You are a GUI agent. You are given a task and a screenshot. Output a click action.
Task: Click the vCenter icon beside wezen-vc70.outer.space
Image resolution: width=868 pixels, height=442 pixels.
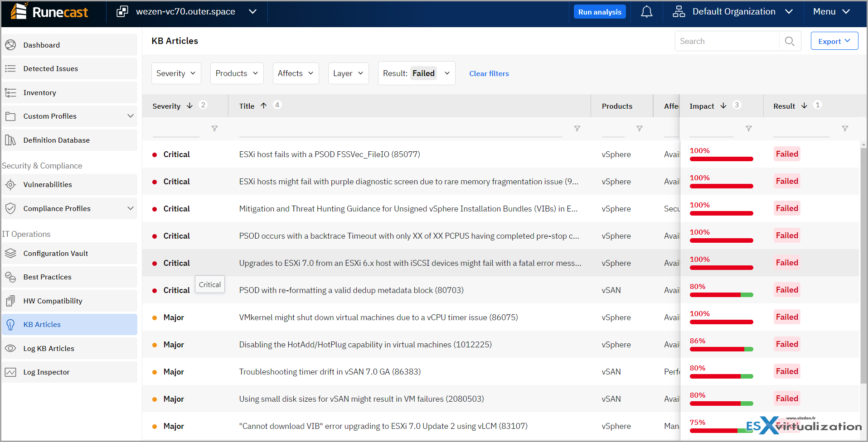tap(122, 11)
